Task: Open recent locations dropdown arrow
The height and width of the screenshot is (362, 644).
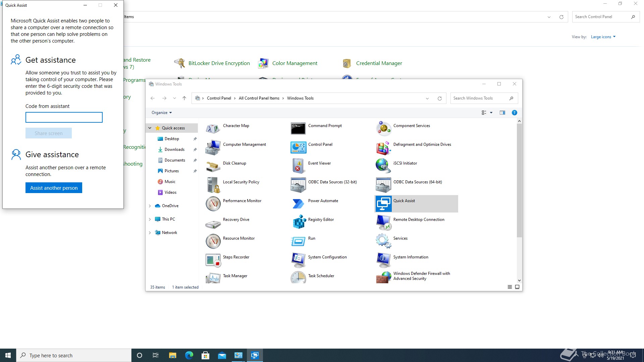Action: pyautogui.click(x=174, y=98)
